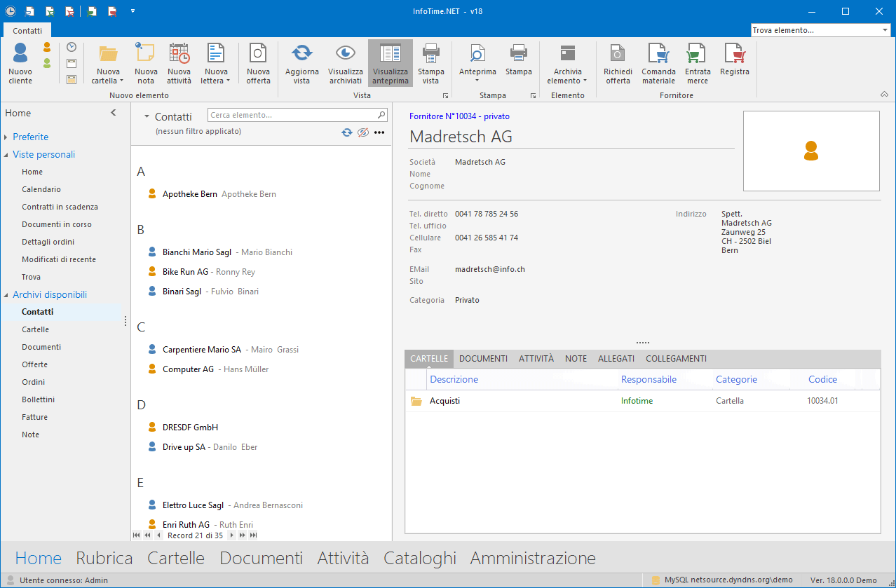Image resolution: width=896 pixels, height=588 pixels.
Task: Collapse the Archivi disponibili section
Action: 6,295
